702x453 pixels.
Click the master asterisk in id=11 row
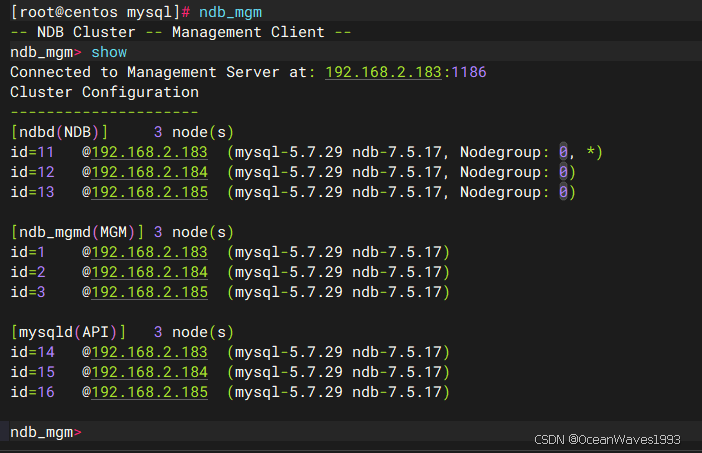[591, 151]
